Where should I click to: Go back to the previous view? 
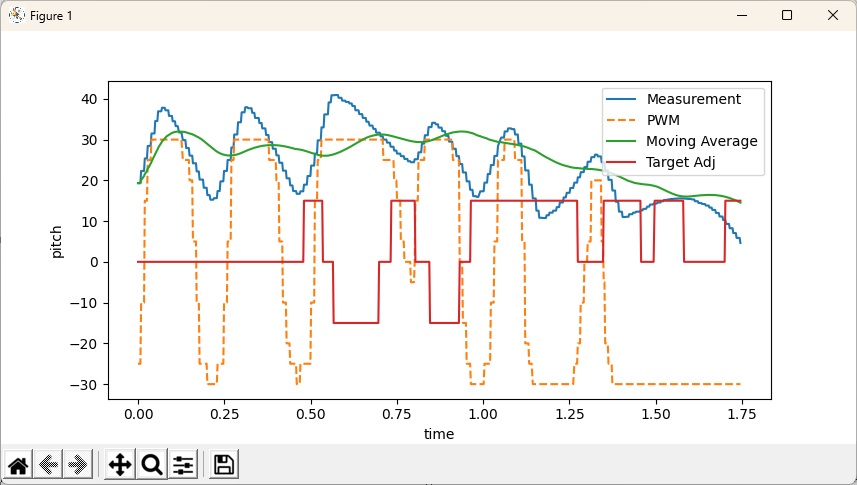(49, 464)
